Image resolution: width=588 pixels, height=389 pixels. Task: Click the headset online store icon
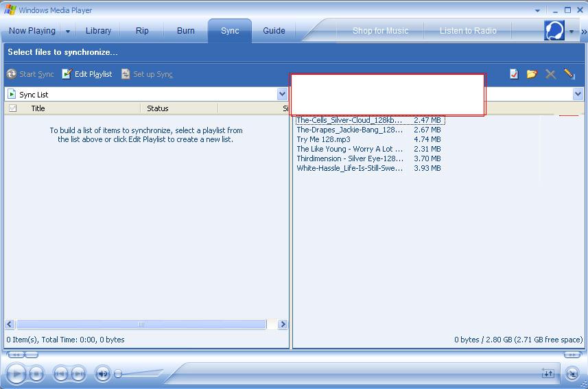tap(554, 30)
